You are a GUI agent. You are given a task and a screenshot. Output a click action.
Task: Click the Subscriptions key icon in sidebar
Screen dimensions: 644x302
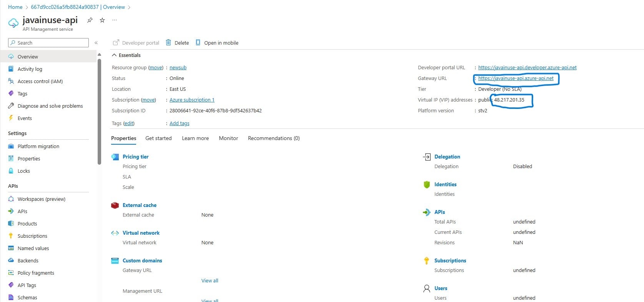coord(11,236)
